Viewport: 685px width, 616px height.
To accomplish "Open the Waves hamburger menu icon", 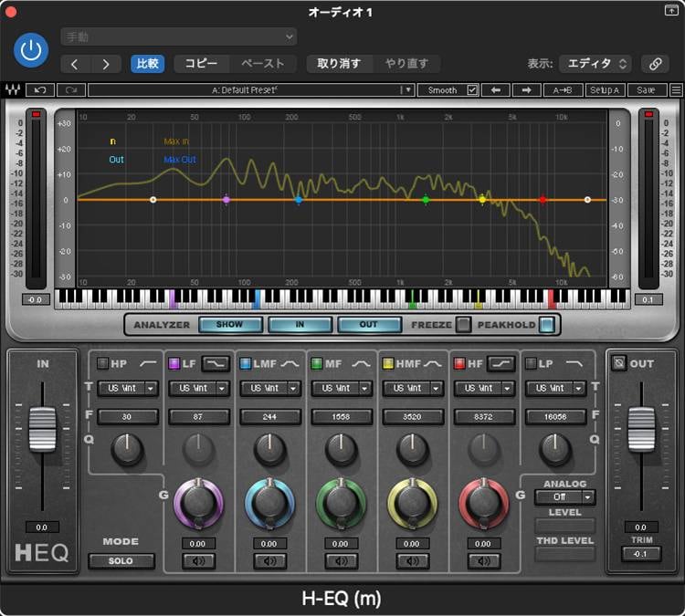I will click(x=676, y=90).
